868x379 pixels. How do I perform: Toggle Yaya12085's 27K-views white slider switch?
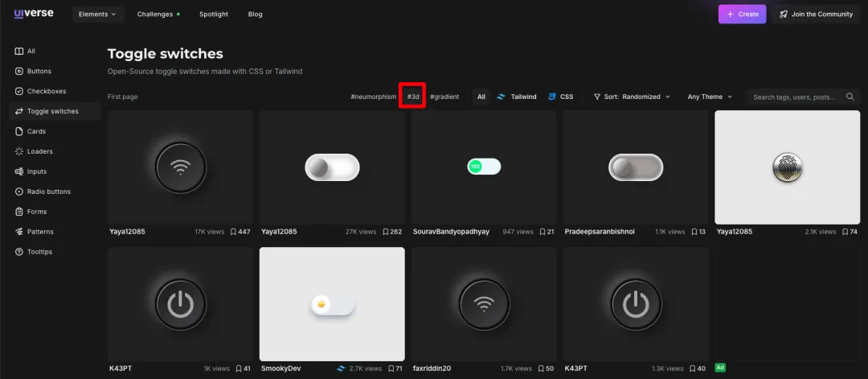click(x=332, y=167)
